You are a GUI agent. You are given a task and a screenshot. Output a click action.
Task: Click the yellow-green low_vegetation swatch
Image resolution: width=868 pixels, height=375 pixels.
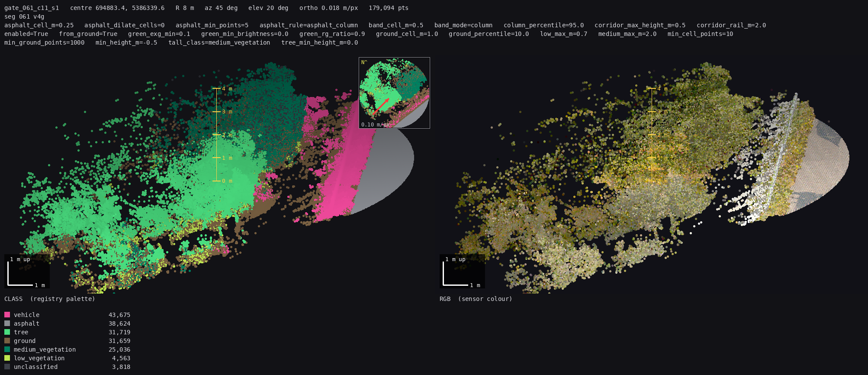[x=7, y=358]
